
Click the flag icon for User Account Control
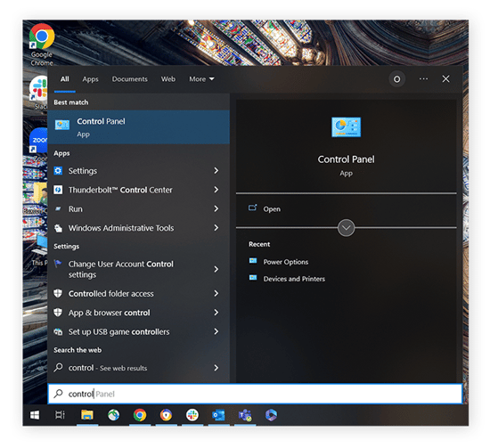click(x=58, y=264)
